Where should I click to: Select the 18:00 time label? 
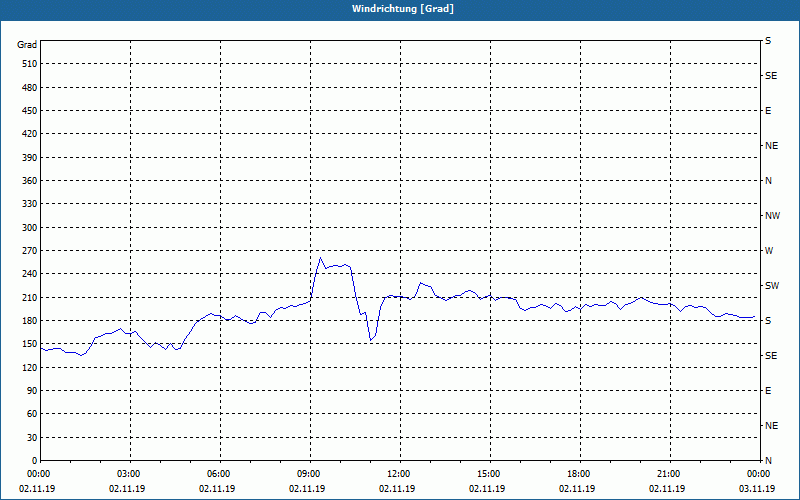[580, 474]
